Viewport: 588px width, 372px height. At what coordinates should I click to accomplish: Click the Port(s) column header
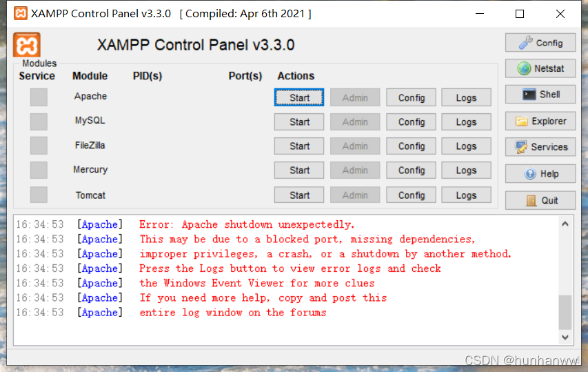(x=245, y=76)
